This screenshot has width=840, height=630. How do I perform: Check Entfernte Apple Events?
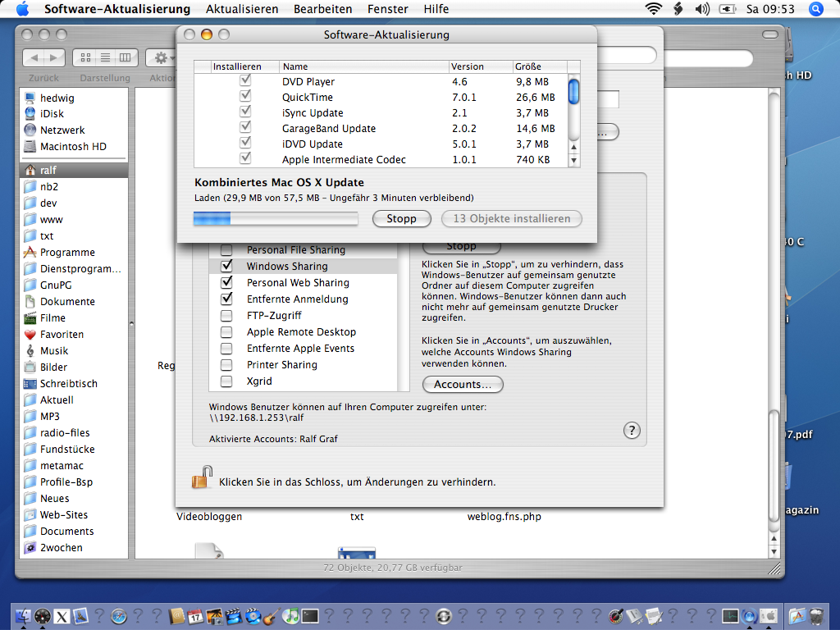pyautogui.click(x=226, y=348)
